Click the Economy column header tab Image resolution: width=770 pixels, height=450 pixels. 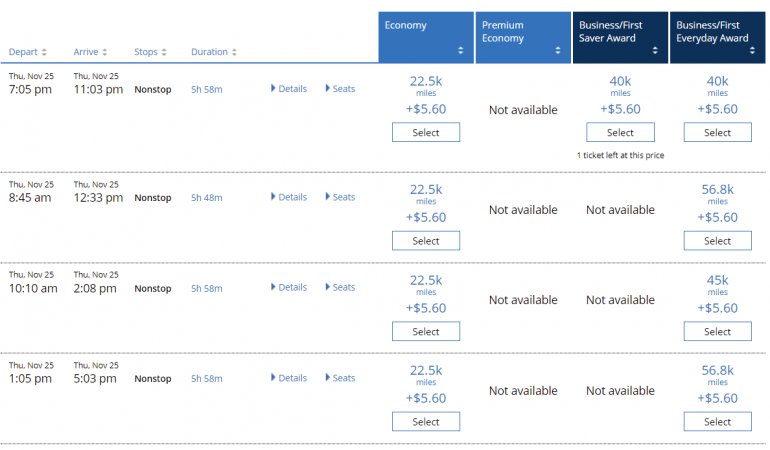click(426, 37)
